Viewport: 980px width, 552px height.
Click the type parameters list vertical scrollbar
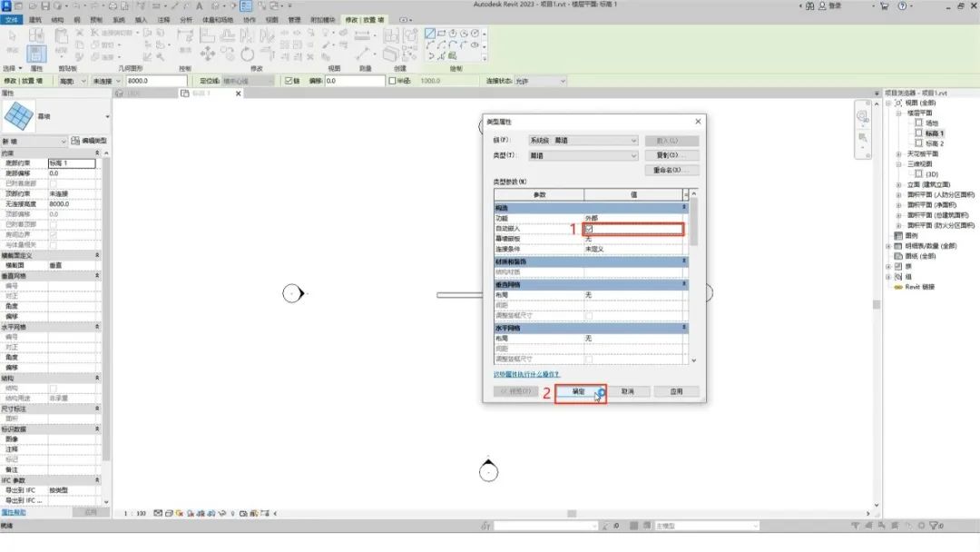(694, 277)
